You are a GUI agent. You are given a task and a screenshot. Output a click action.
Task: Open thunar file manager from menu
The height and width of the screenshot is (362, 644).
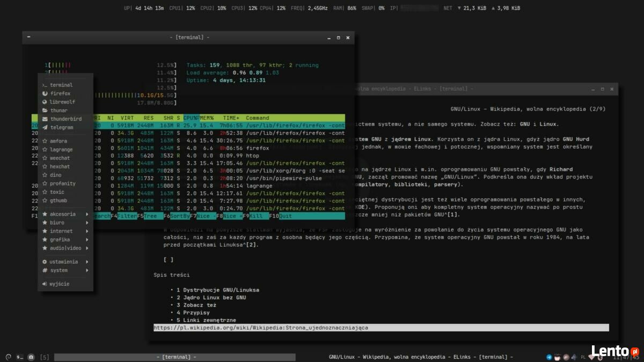click(65, 110)
